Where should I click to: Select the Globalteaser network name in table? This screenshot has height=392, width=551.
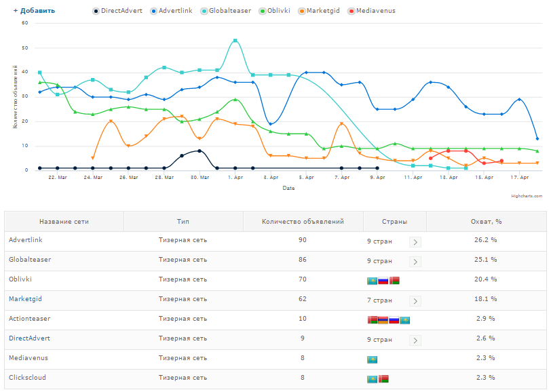[30, 260]
